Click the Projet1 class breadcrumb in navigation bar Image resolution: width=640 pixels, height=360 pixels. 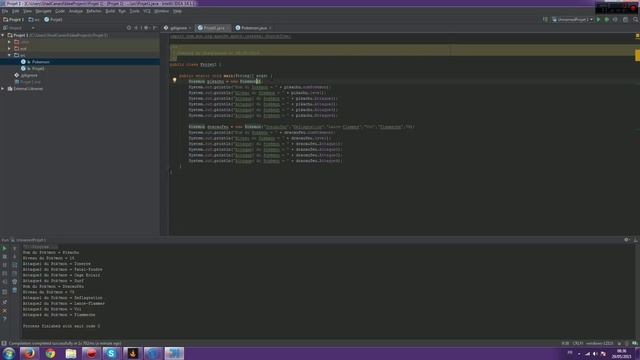pos(53,20)
